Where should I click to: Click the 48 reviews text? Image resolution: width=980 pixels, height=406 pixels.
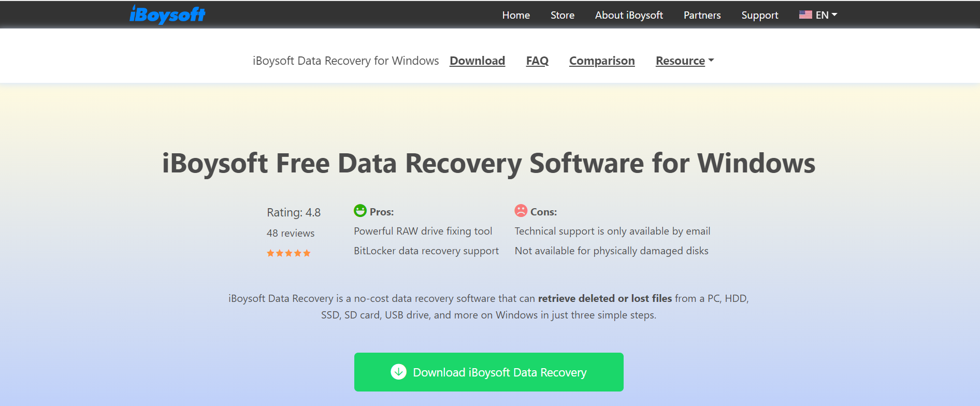click(x=290, y=233)
